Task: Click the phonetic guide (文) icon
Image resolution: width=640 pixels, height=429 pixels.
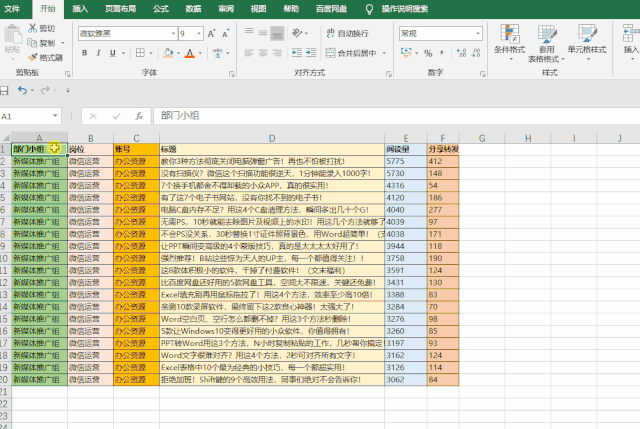Action: pos(218,53)
